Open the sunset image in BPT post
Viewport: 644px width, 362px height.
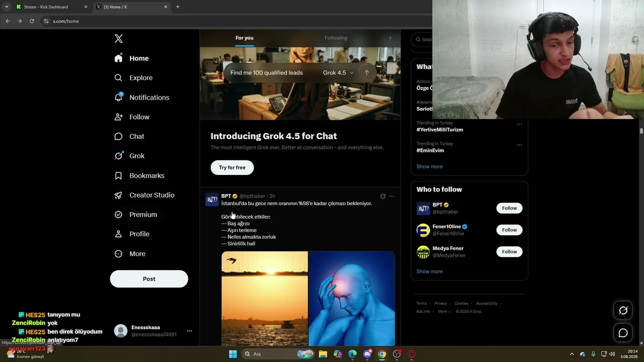pos(265,298)
